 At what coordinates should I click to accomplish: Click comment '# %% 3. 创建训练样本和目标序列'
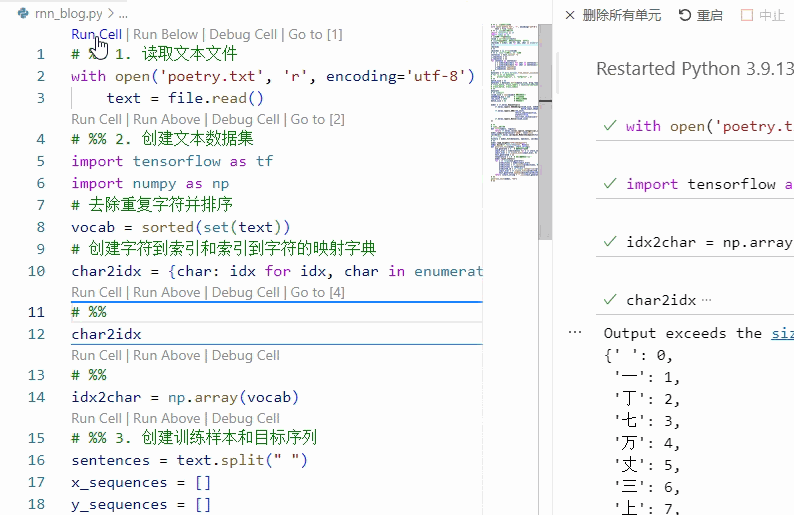(x=194, y=438)
